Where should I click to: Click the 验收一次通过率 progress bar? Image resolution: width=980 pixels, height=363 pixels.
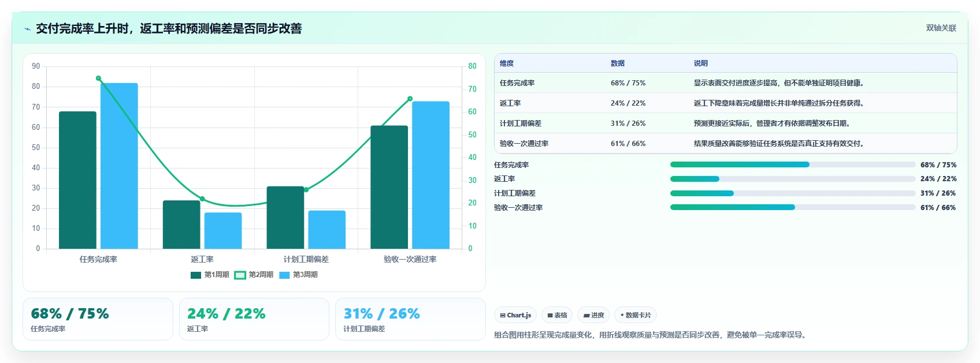[x=793, y=208]
